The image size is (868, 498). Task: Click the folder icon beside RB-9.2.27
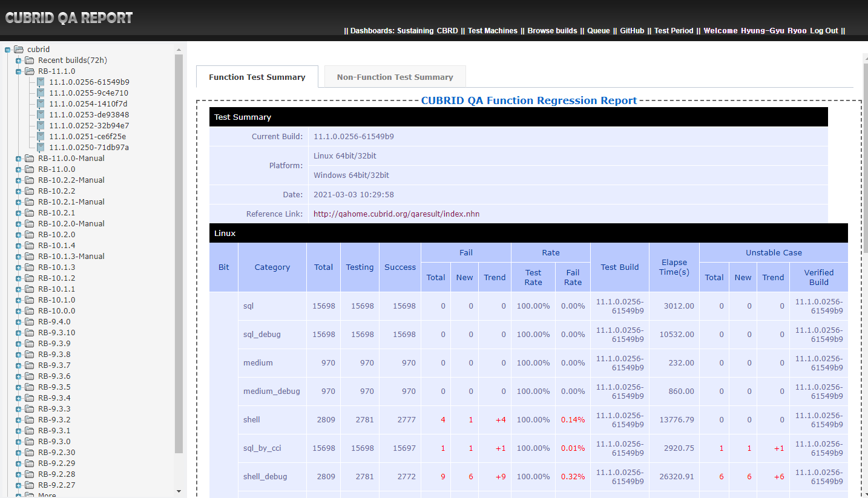tap(29, 485)
